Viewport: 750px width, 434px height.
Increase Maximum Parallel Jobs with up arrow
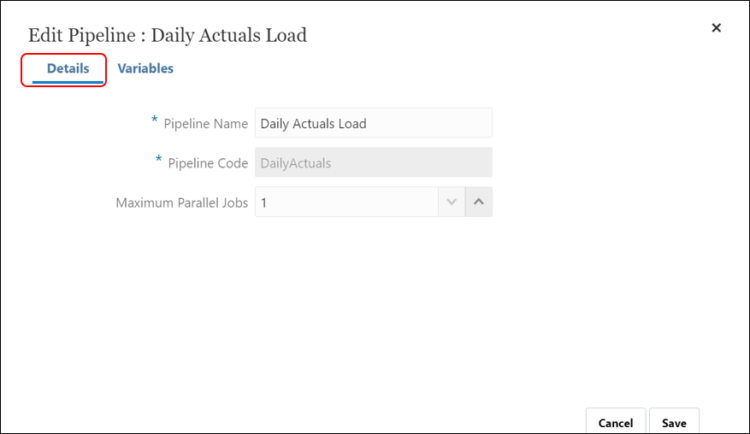click(479, 202)
